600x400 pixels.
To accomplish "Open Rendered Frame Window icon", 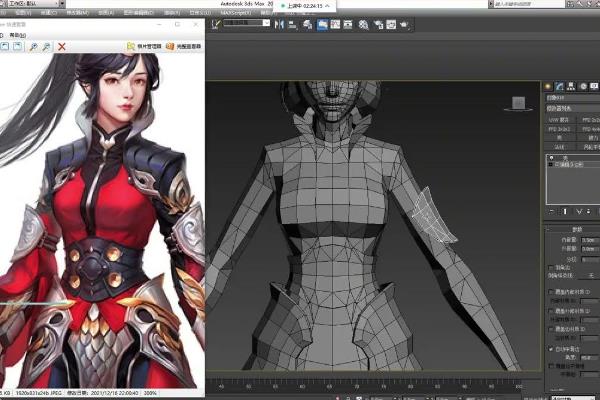I will [x=391, y=25].
